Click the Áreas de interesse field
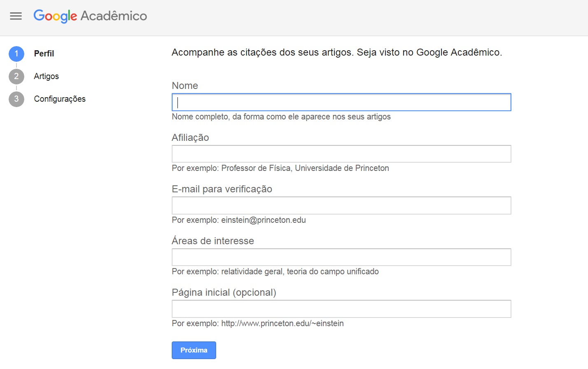Image resolution: width=588 pixels, height=369 pixels. click(341, 257)
